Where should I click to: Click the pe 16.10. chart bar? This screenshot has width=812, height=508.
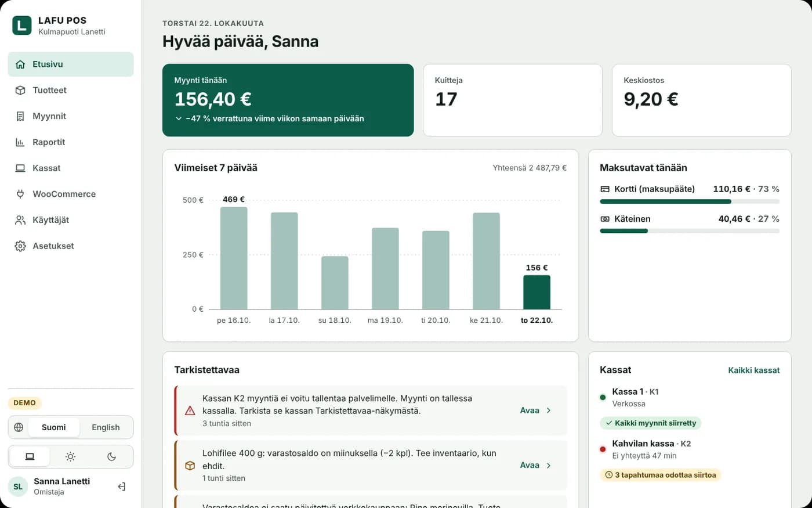(234, 258)
